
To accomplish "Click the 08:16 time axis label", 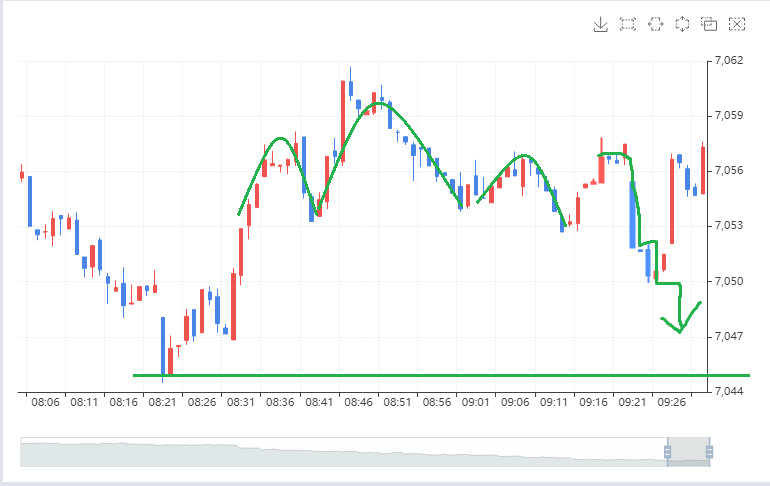I will tap(124, 403).
